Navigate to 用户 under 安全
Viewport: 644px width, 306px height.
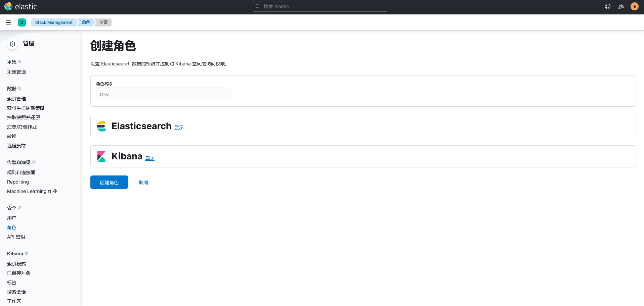pos(12,218)
